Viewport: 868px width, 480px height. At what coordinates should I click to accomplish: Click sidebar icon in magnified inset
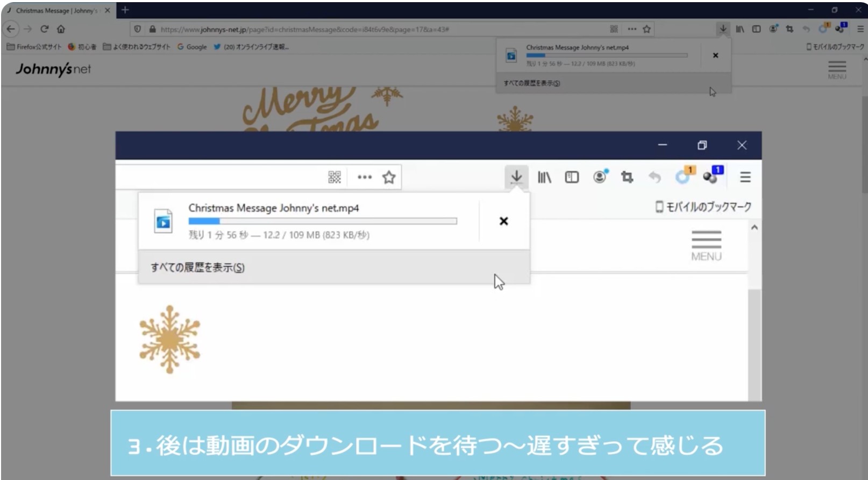(x=572, y=177)
